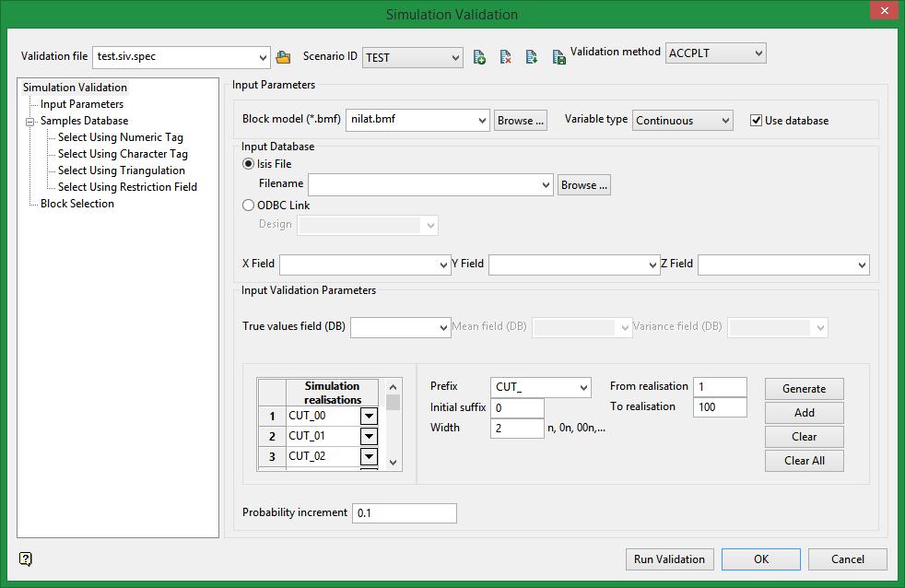Click the Run Validation button
905x588 pixels.
pyautogui.click(x=669, y=559)
